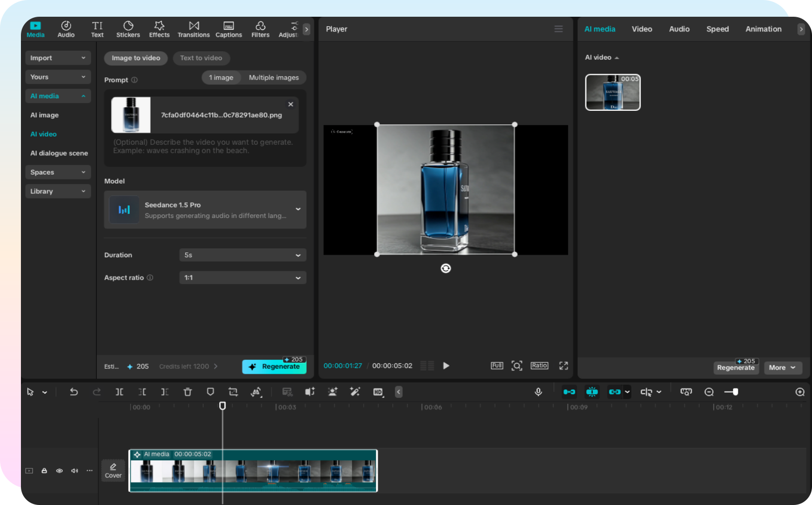The height and width of the screenshot is (505, 812).
Task: Click the delete trash icon
Action: click(187, 392)
